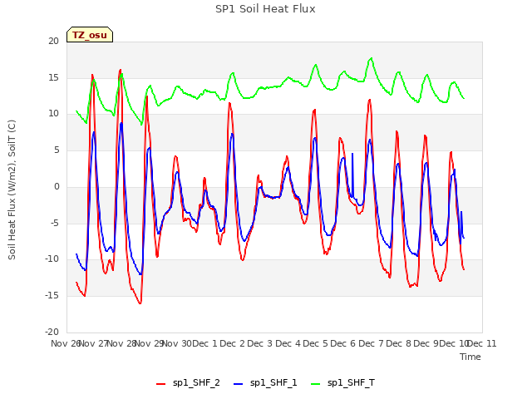Click the TZ_osu annotation label
This screenshot has height=399, width=532.
[x=90, y=35]
